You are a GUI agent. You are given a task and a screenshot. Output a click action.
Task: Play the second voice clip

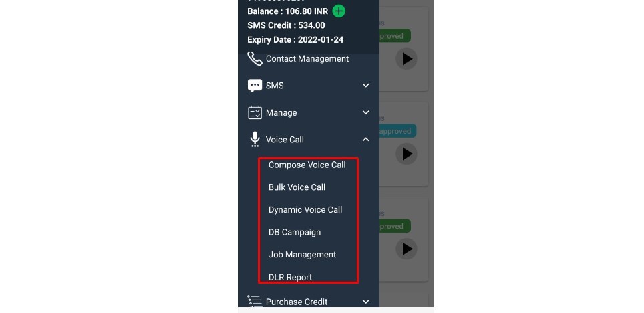407,154
